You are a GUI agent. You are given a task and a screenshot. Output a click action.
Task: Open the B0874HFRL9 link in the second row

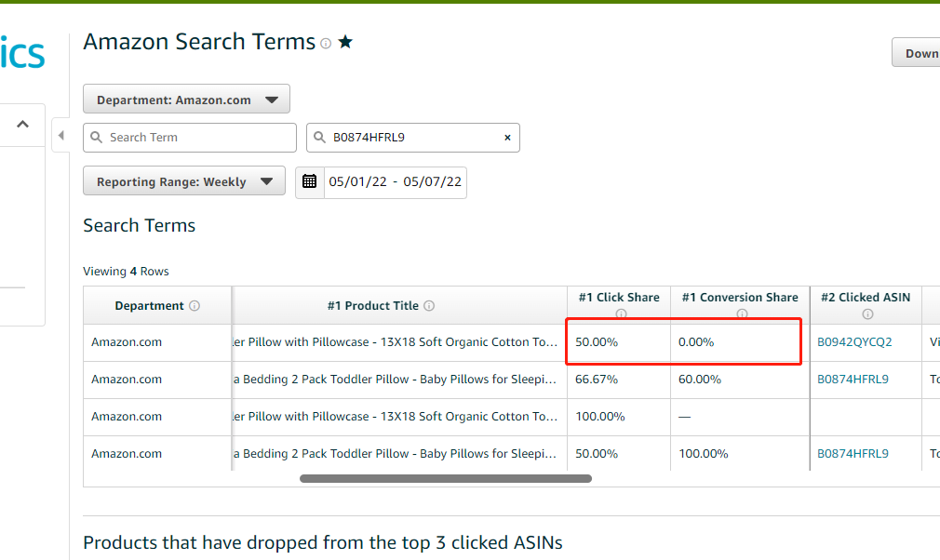(853, 380)
